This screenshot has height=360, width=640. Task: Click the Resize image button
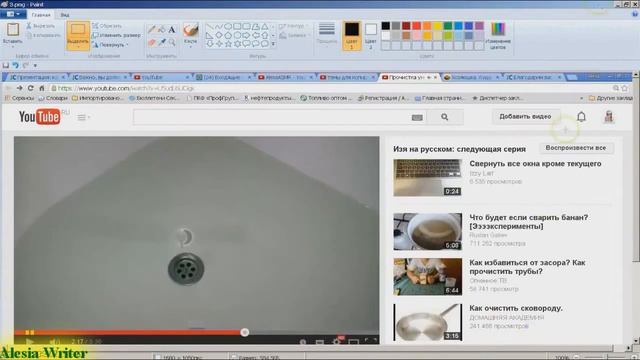(x=116, y=36)
